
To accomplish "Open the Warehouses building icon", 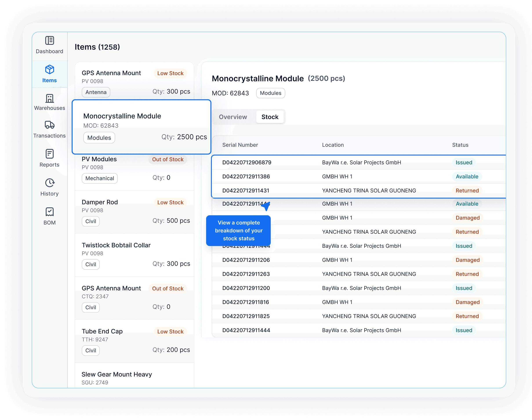I will pos(49,98).
